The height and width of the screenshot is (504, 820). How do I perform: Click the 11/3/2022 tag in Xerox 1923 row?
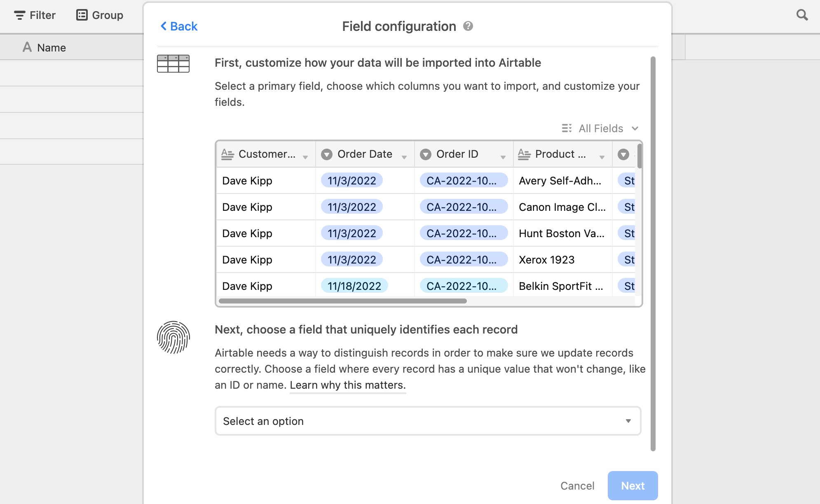(352, 259)
